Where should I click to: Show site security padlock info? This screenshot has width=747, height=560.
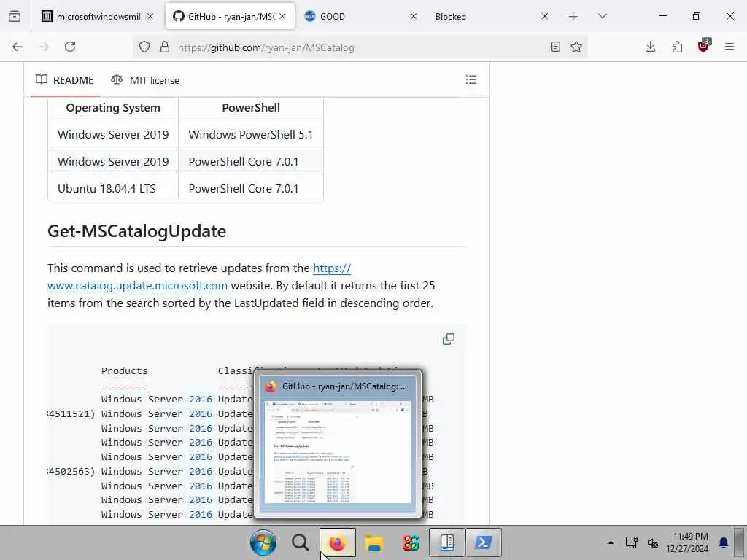165,47
